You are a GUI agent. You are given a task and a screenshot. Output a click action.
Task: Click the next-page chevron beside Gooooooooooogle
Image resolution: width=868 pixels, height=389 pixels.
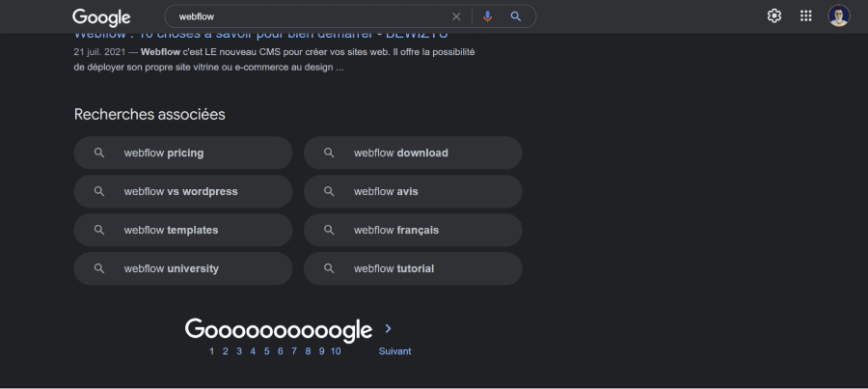pyautogui.click(x=388, y=328)
